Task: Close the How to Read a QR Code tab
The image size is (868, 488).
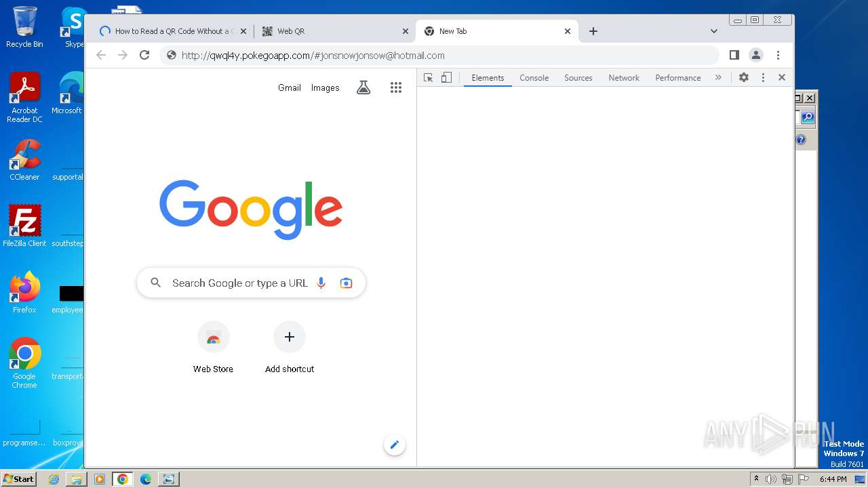Action: [x=243, y=31]
